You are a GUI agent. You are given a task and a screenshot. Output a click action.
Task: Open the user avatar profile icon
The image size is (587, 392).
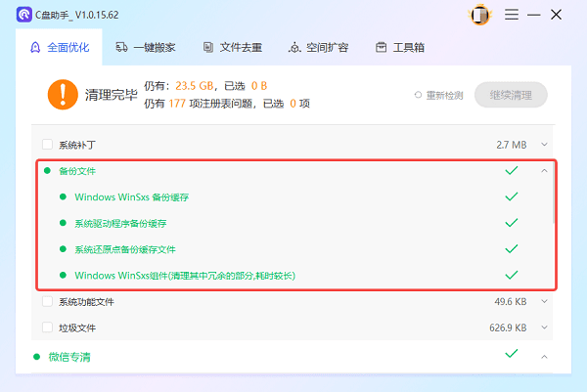point(479,15)
